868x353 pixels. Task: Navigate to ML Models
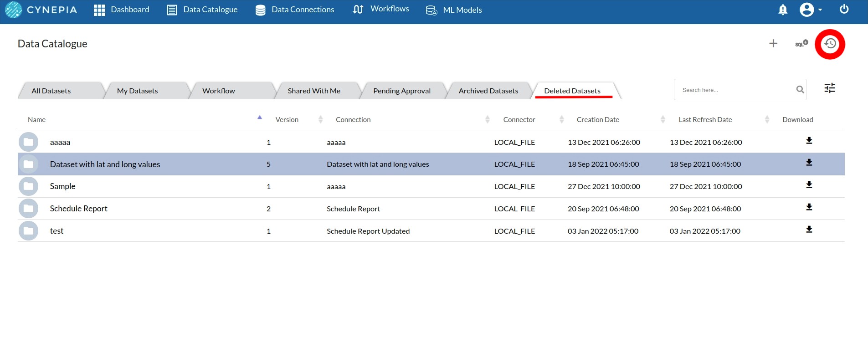coord(454,10)
